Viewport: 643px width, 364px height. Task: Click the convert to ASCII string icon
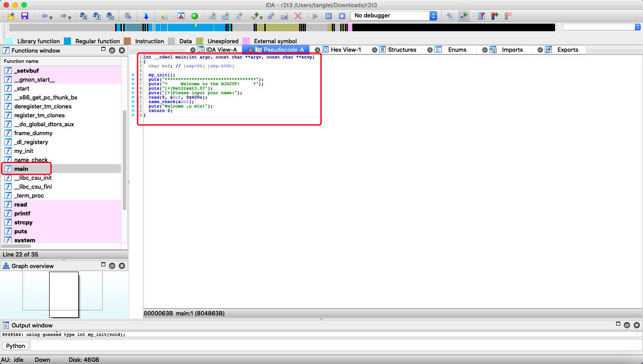click(239, 16)
